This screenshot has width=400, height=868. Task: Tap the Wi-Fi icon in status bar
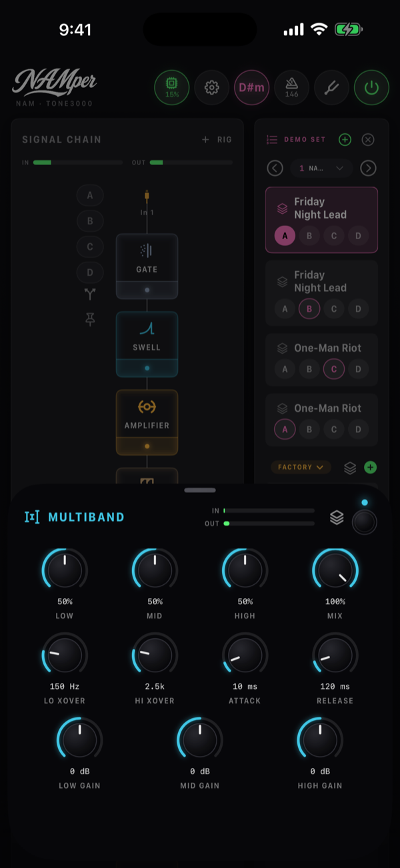tap(319, 30)
